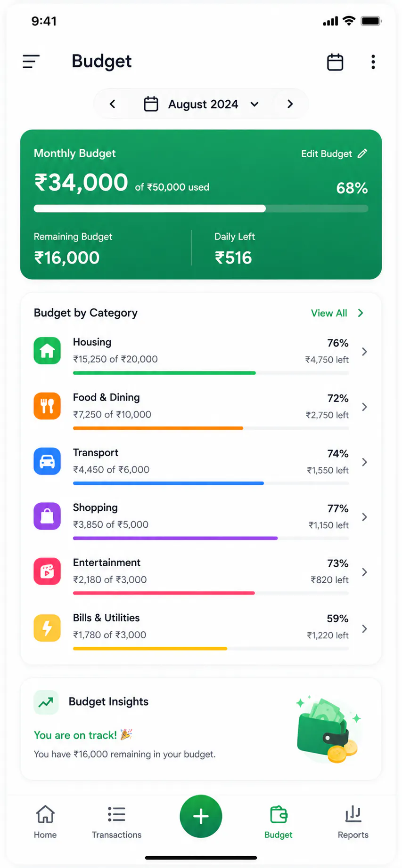Open the calendar icon in header
Viewport: 402px width, 868px height.
tap(335, 62)
